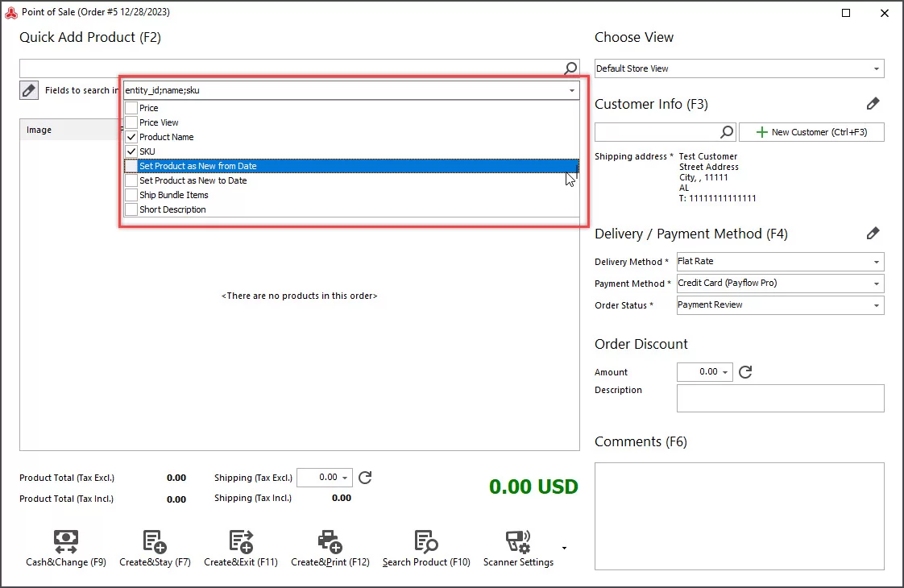
Task: Check Set Product as New from Date
Action: pyautogui.click(x=131, y=166)
